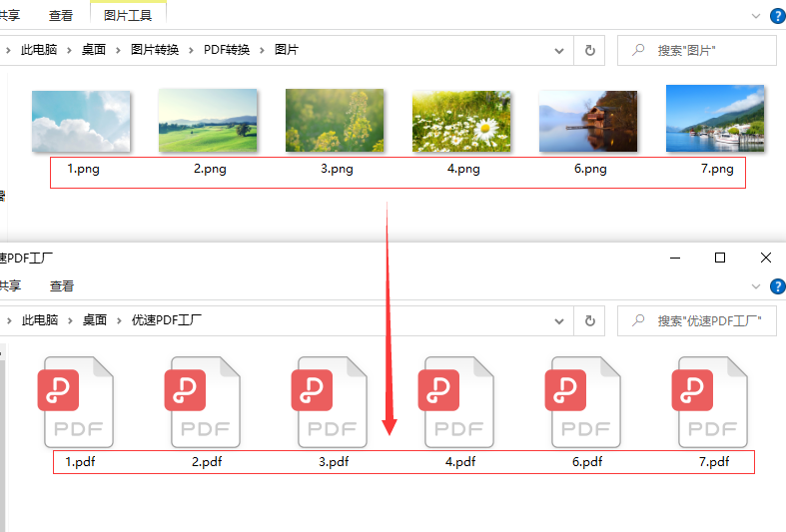Go to PDF转换 breadcrumb folder
This screenshot has width=786, height=532.
227,50
